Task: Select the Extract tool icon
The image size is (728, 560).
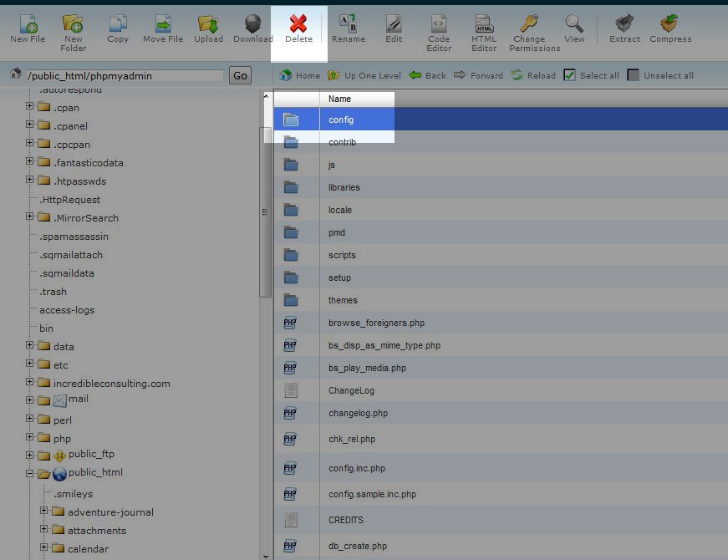Action: pos(623,23)
